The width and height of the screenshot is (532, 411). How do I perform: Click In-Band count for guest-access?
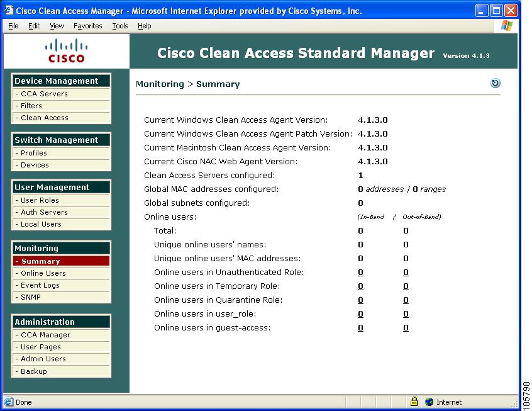coord(361,328)
